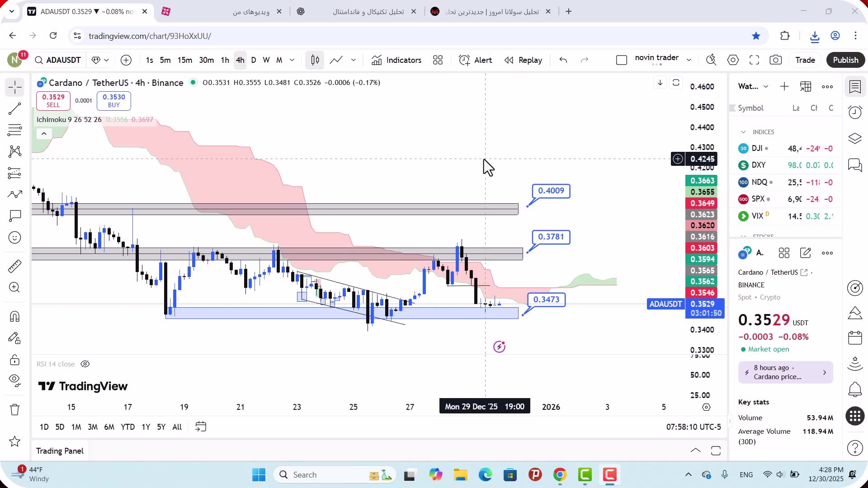Viewport: 868px width, 488px height.
Task: Click the 0.4009 price label callout
Action: click(x=551, y=191)
